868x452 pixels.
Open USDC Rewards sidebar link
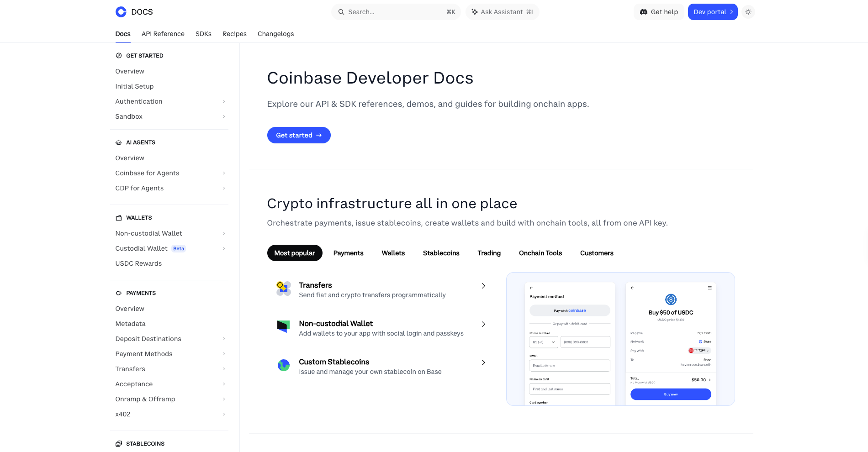138,263
